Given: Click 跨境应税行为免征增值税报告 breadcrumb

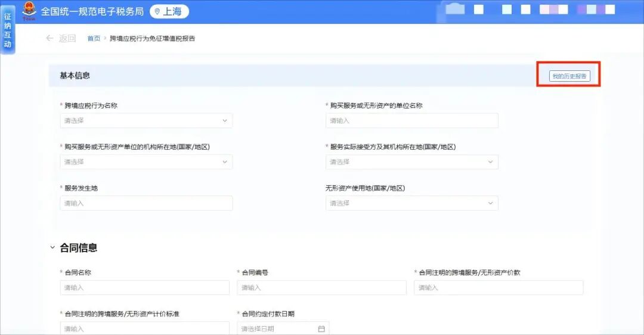Looking at the screenshot, I should (152, 39).
